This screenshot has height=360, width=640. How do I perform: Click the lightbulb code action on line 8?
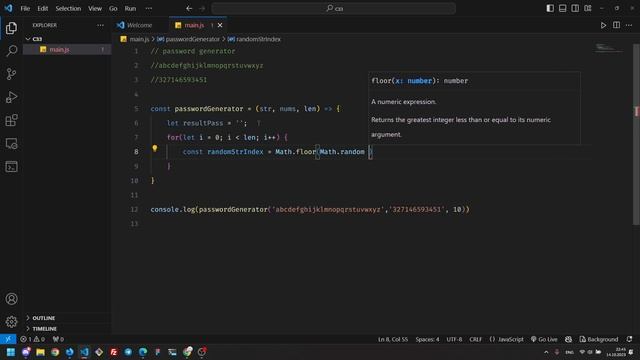tap(155, 149)
